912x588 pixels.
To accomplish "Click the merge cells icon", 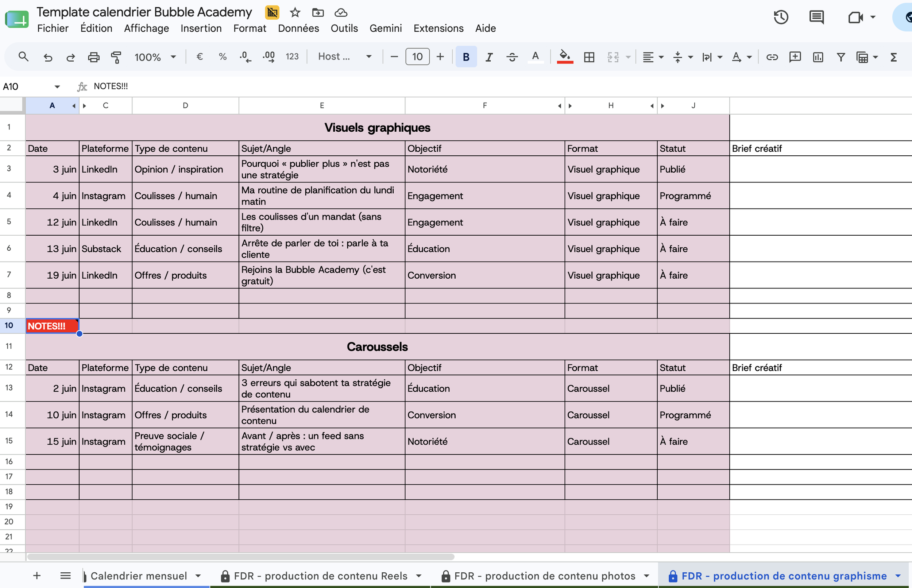I will pos(613,57).
